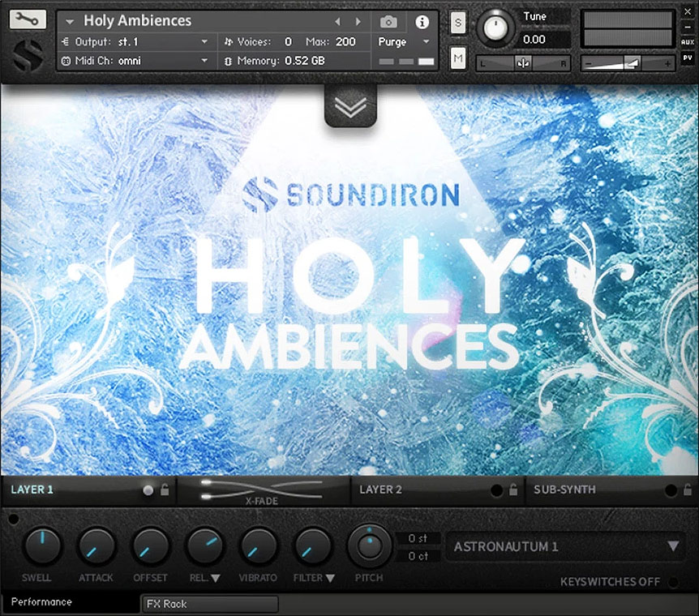
Task: Open instrument edit mode with the wrench icon
Action: click(x=28, y=19)
